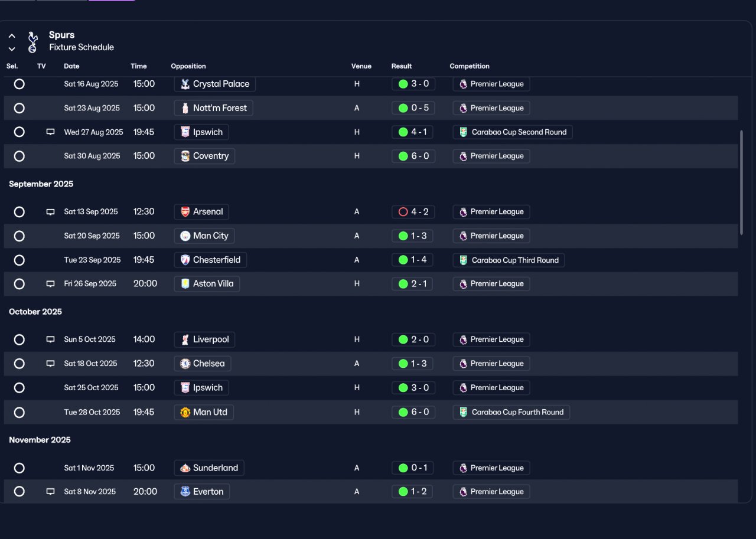Click the Man Utd club badge
Screen dimensions: 756x539
pos(185,412)
